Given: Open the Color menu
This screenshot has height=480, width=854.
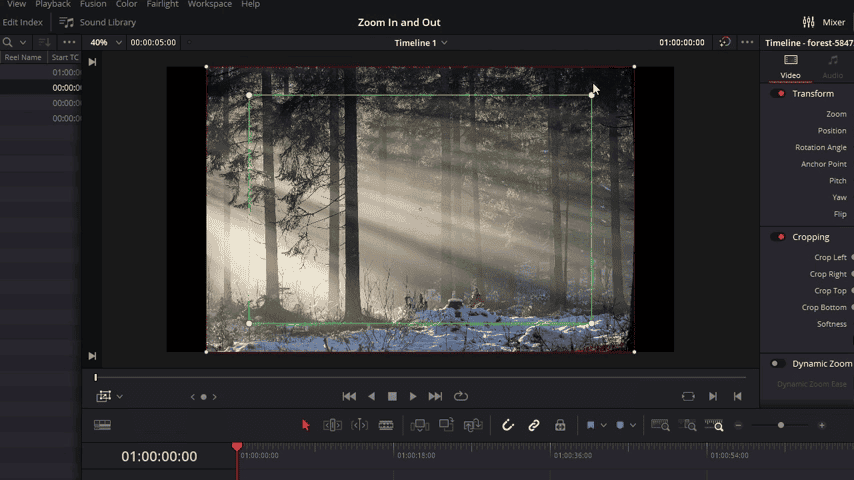Looking at the screenshot, I should point(126,4).
